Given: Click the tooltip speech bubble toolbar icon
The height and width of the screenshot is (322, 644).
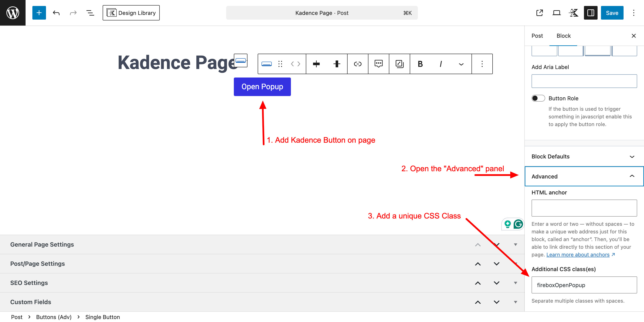Looking at the screenshot, I should point(378,64).
